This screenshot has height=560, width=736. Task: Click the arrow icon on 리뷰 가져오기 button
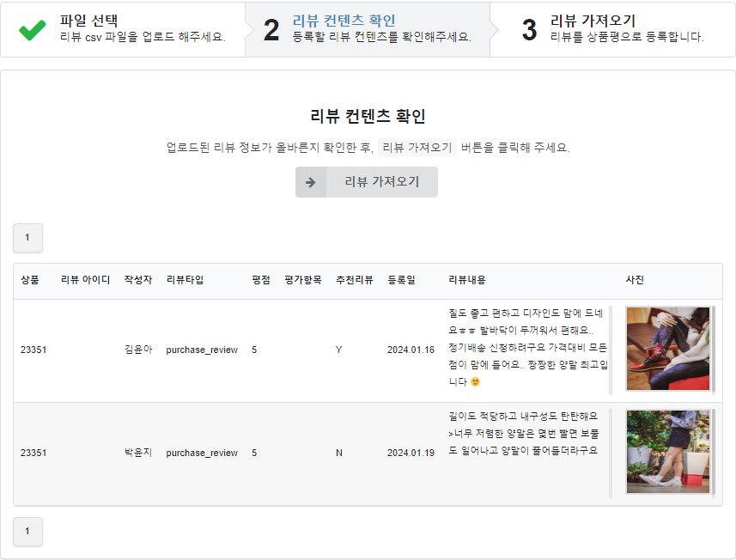[x=311, y=182]
